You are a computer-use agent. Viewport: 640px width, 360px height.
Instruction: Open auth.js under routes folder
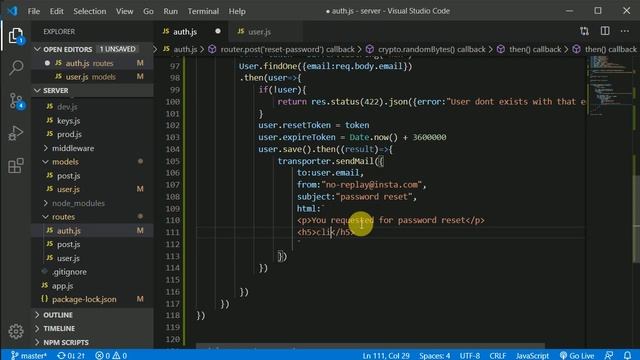(x=92, y=231)
